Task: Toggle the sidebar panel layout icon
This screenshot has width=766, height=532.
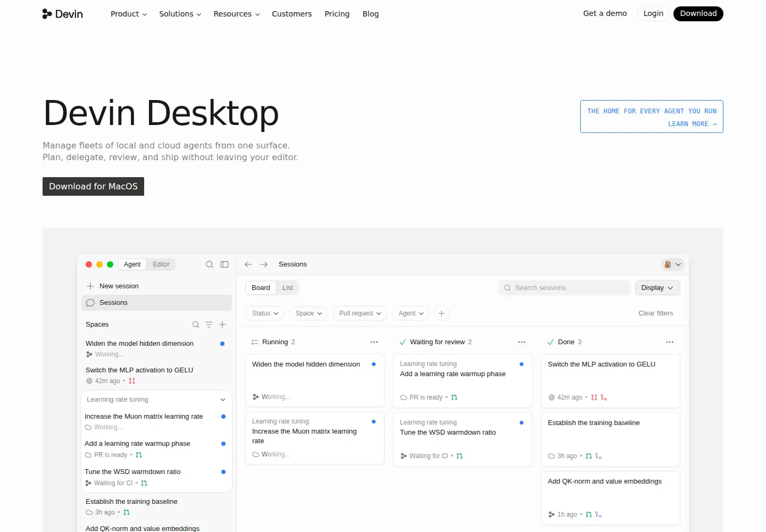Action: [224, 264]
